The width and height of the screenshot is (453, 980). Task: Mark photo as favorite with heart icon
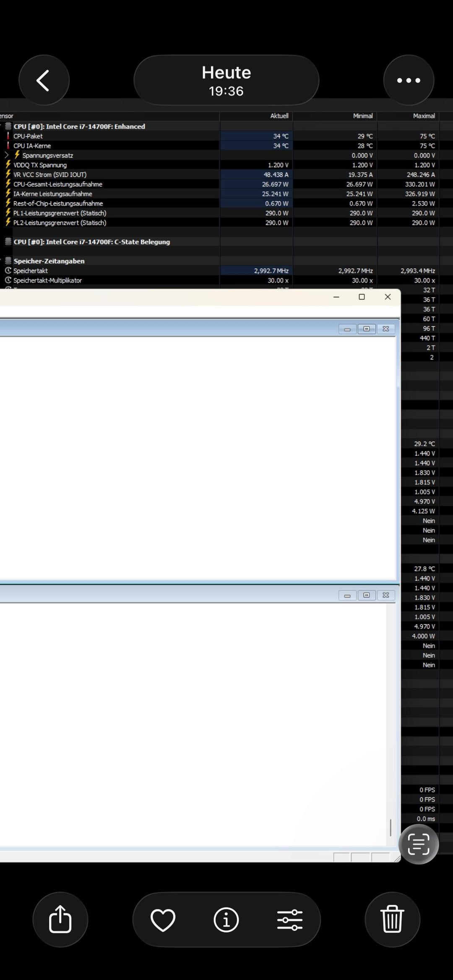[x=163, y=920]
